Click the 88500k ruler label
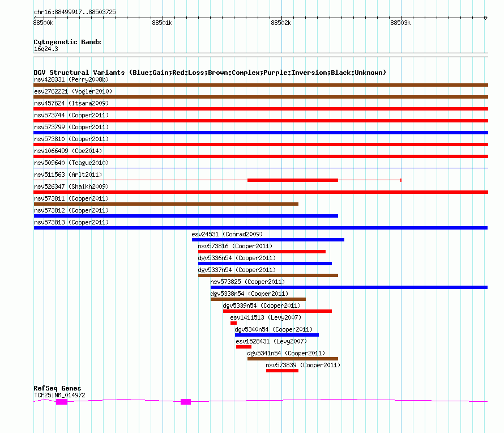 click(43, 23)
